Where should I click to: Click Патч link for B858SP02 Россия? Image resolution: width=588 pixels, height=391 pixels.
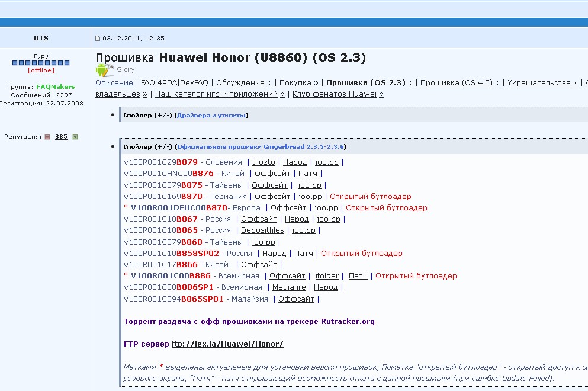[x=304, y=254]
